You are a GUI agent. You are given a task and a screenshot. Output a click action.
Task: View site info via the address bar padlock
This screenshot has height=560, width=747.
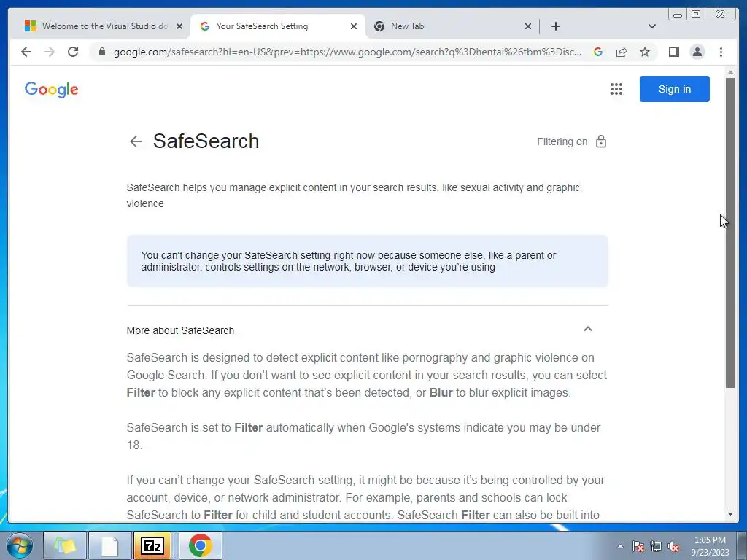(x=101, y=52)
